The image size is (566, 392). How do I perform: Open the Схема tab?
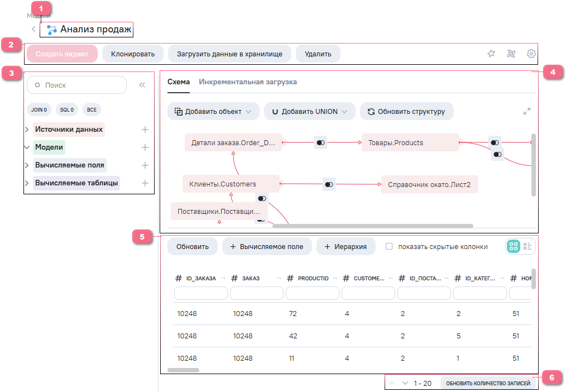click(179, 82)
